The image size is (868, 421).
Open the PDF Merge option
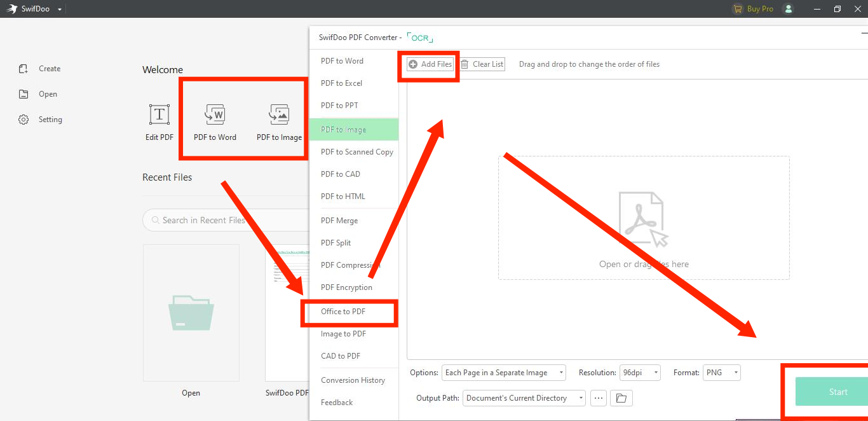(x=354, y=221)
